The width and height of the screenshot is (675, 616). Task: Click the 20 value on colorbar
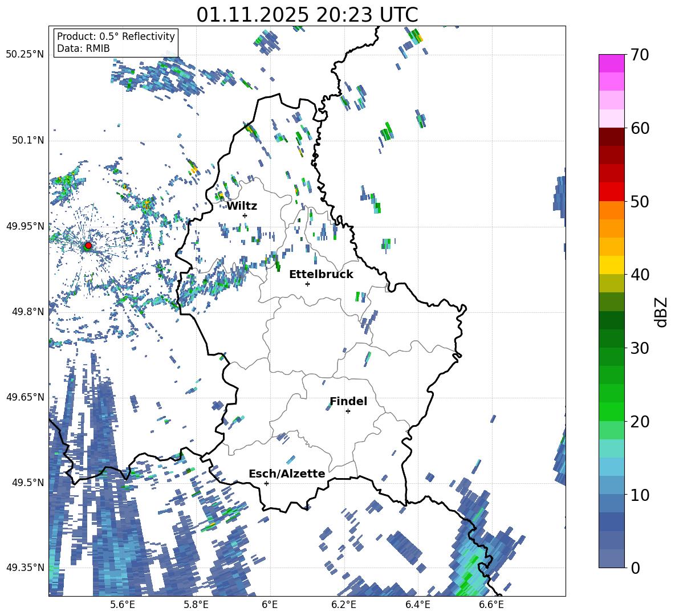coord(640,422)
